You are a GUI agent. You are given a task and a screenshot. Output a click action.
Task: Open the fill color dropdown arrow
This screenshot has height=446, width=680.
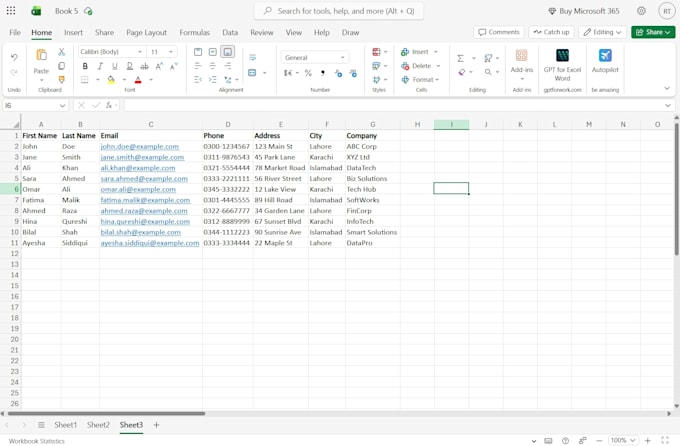pyautogui.click(x=124, y=79)
